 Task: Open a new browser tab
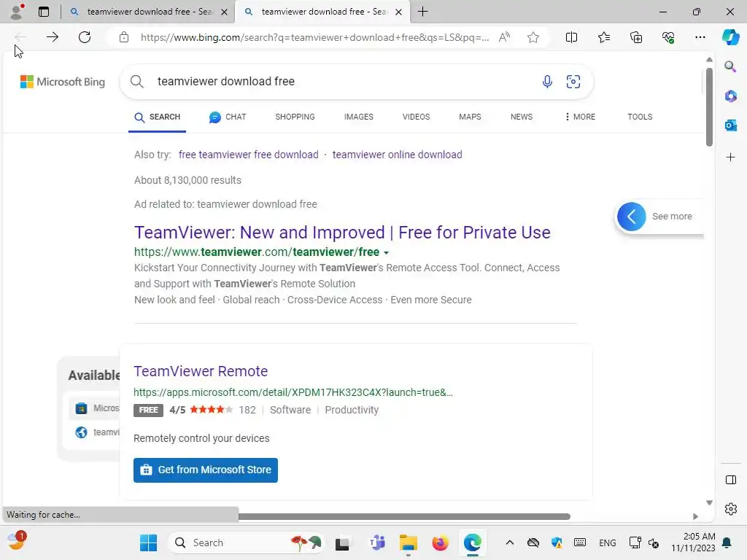(x=422, y=12)
